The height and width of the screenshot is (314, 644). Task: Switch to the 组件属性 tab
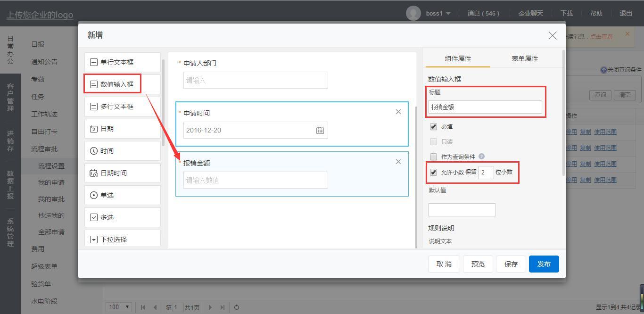click(x=458, y=58)
